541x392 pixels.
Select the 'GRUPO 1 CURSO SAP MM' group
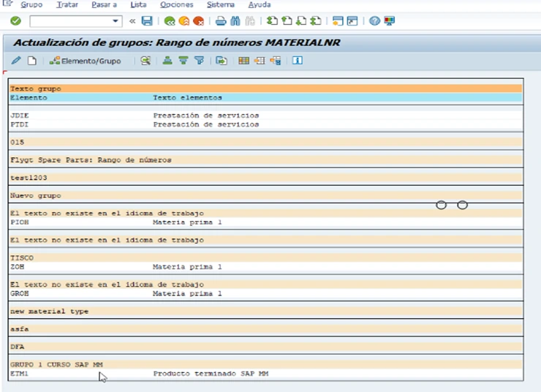pos(56,364)
